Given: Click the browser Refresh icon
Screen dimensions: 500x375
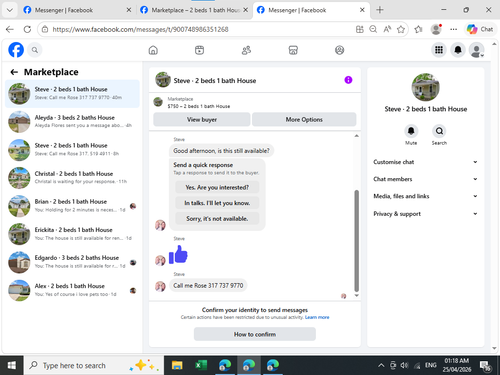Looking at the screenshot, I should tap(27, 29).
